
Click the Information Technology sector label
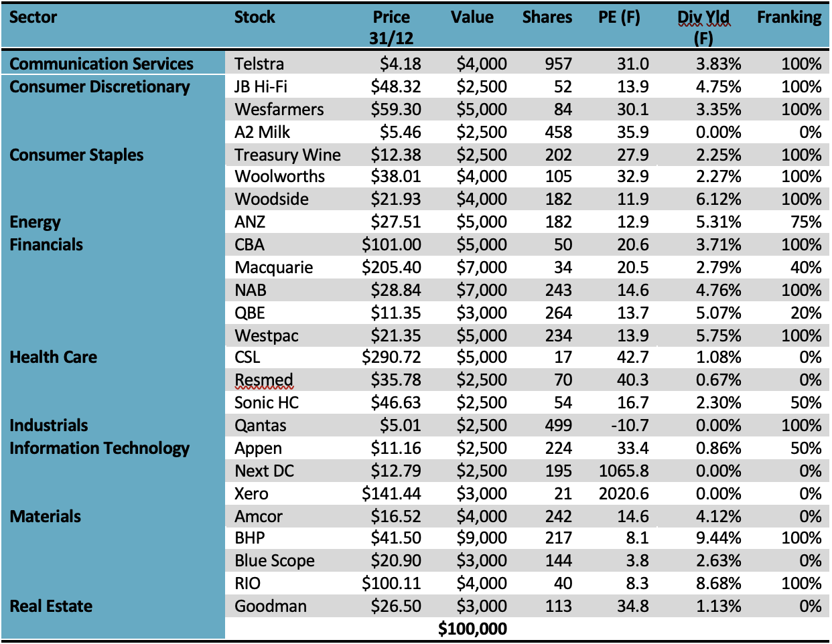(x=99, y=449)
